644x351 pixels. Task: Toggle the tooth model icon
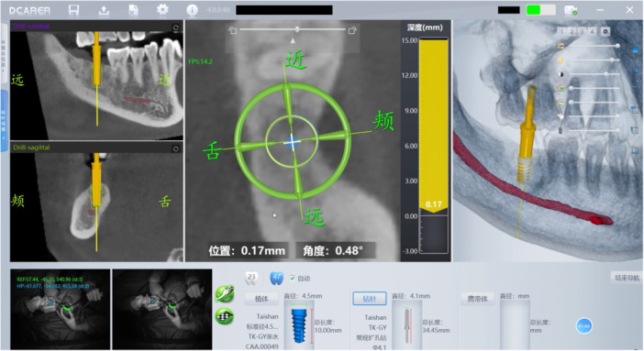(561, 116)
